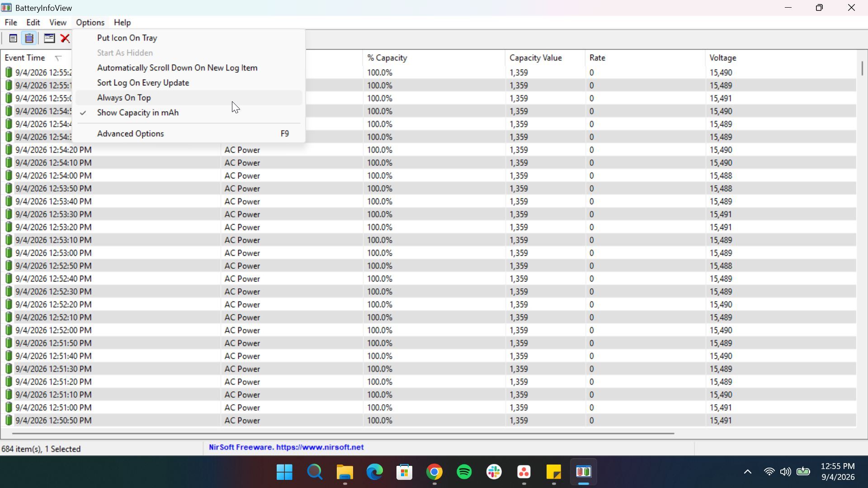Click the vertical scrollbar thumb

[x=862, y=68]
